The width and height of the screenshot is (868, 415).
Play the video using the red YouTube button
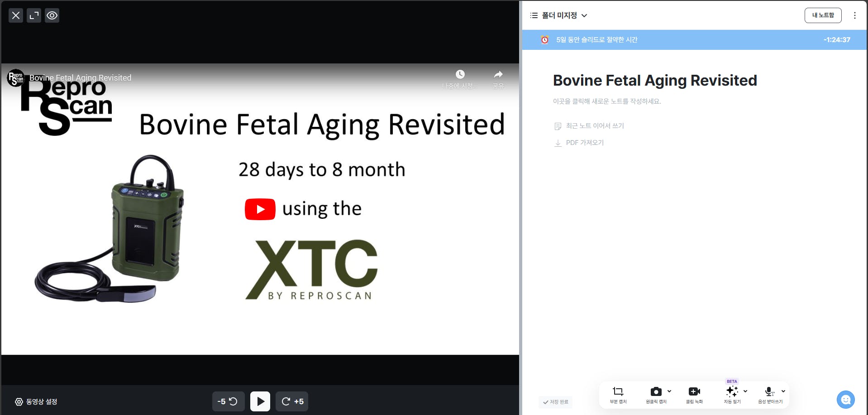[260, 209]
